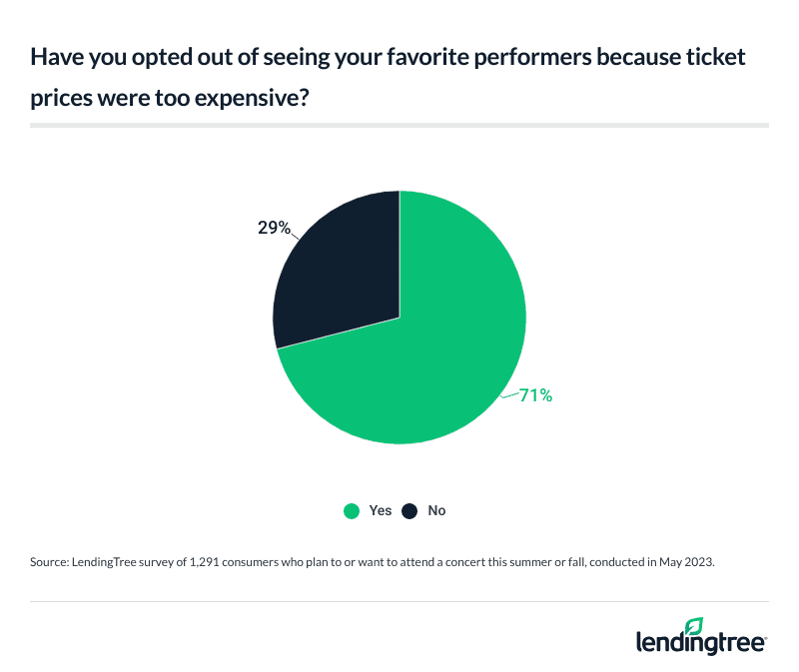Screen dimensions: 799x672
Task: Click the 29% data label
Action: (x=272, y=229)
